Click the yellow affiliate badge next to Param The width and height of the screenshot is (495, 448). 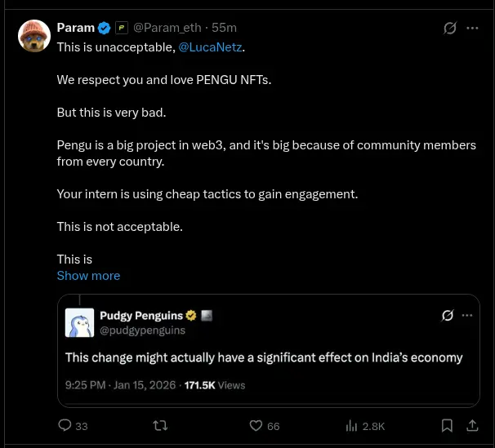coord(122,29)
